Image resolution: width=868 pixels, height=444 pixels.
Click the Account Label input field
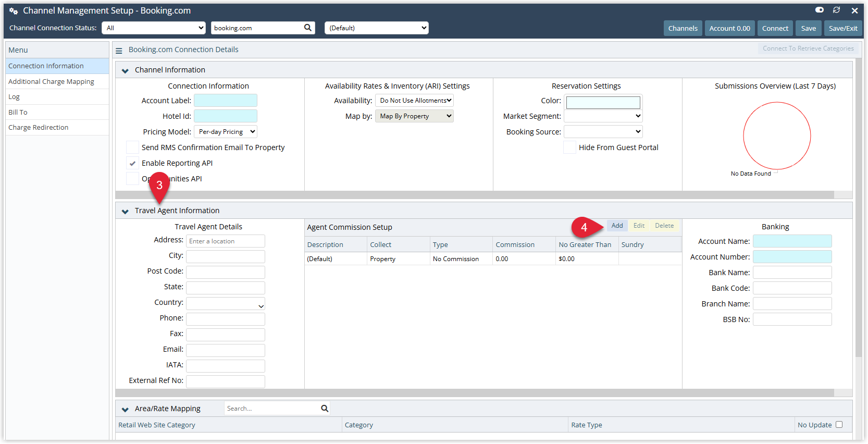(226, 101)
